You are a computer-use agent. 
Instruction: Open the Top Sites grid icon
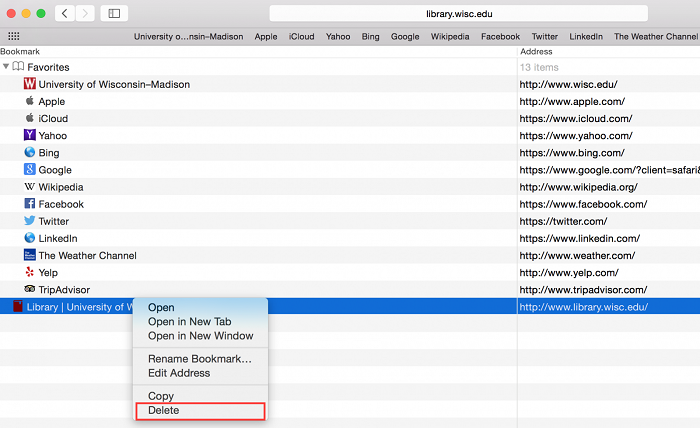point(14,36)
